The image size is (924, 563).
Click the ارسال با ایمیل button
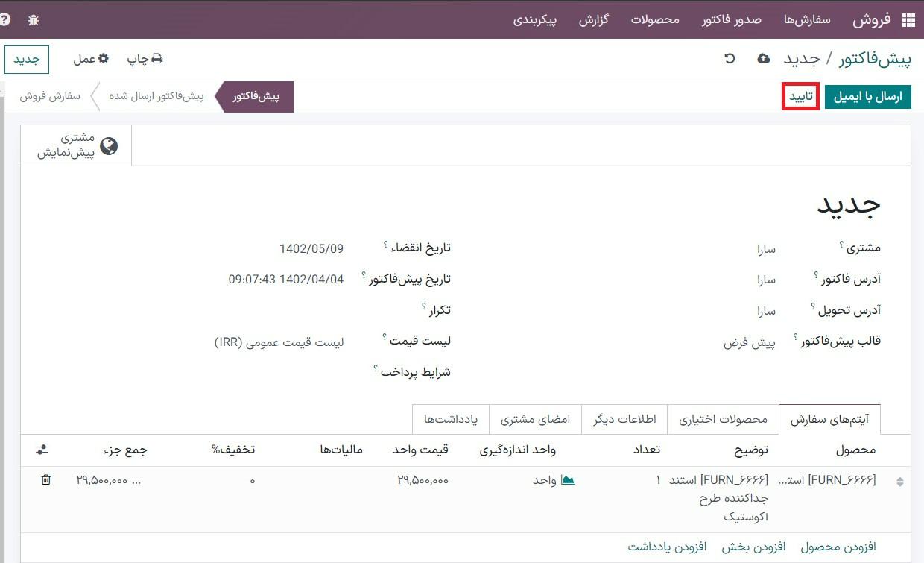coord(867,97)
